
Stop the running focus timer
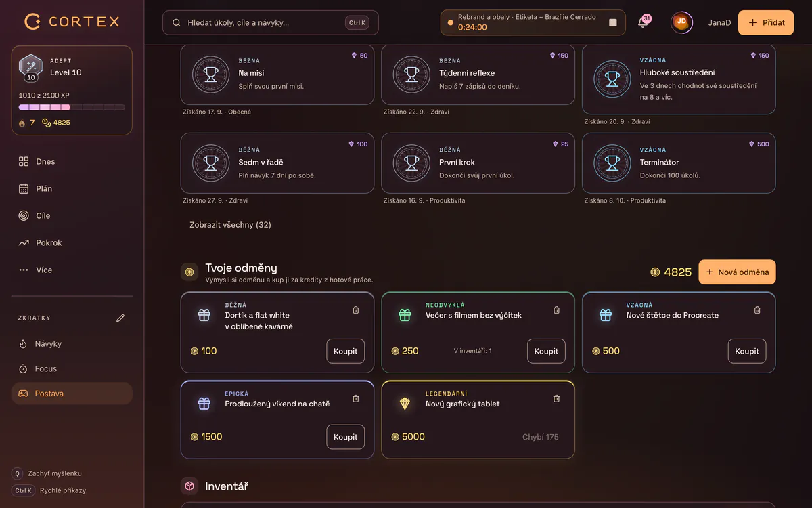click(x=613, y=22)
